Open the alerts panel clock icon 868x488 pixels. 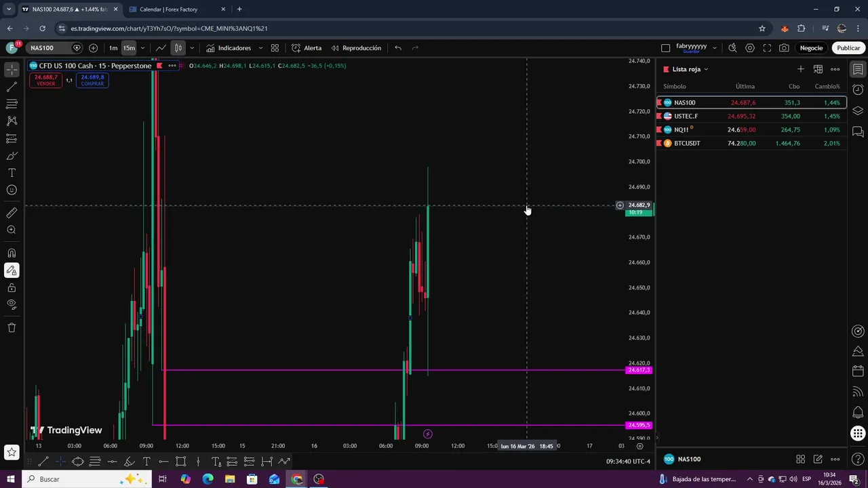tap(858, 90)
